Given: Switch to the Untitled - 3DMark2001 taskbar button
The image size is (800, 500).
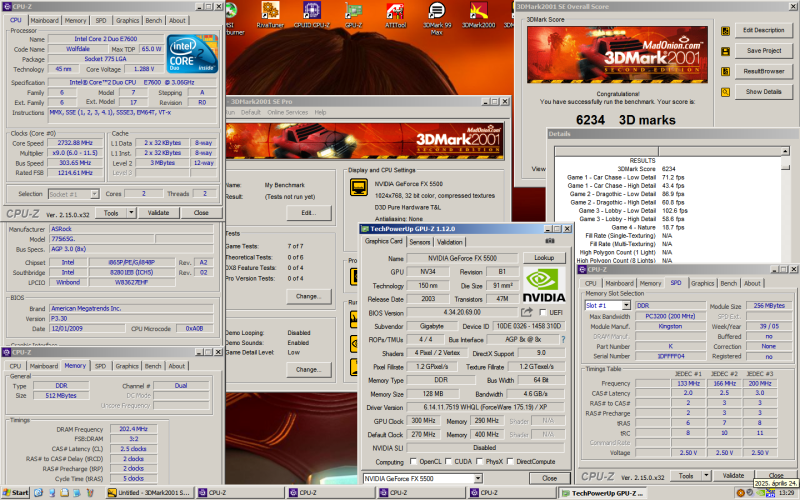Looking at the screenshot, I should tap(149, 492).
